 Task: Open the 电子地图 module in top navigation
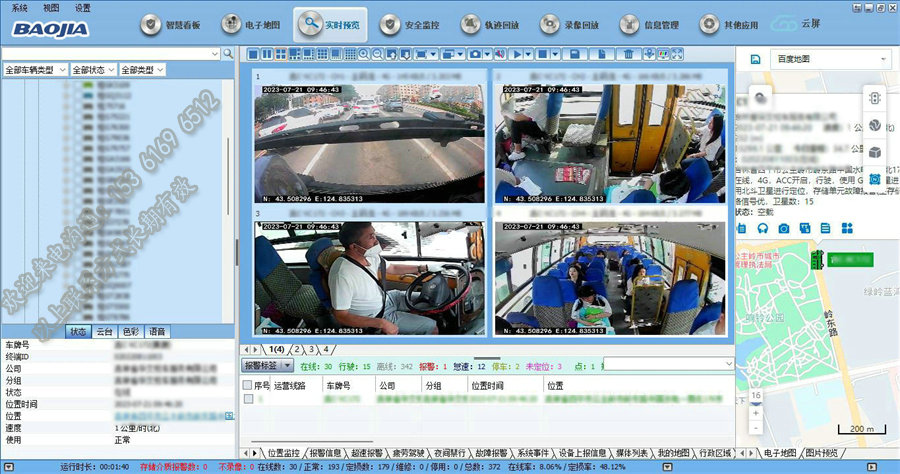tap(249, 24)
